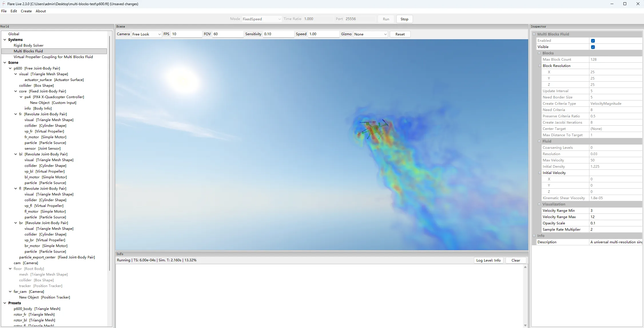Open the File menu

(4, 11)
